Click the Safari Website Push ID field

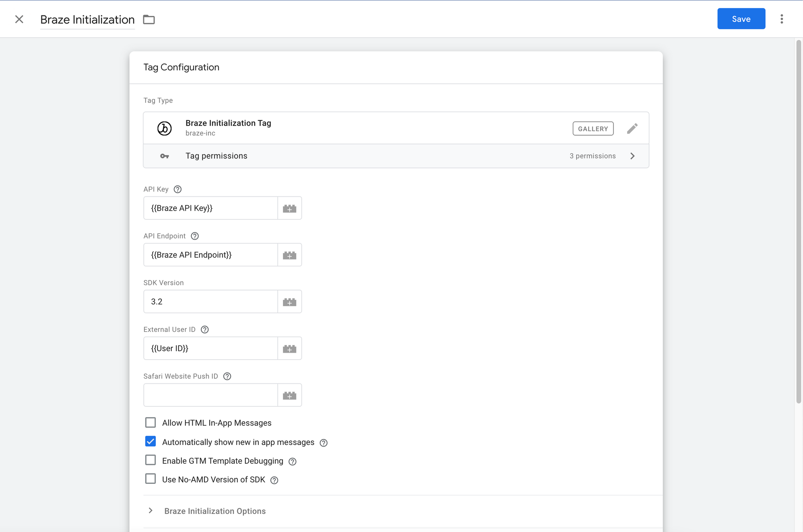tap(211, 395)
